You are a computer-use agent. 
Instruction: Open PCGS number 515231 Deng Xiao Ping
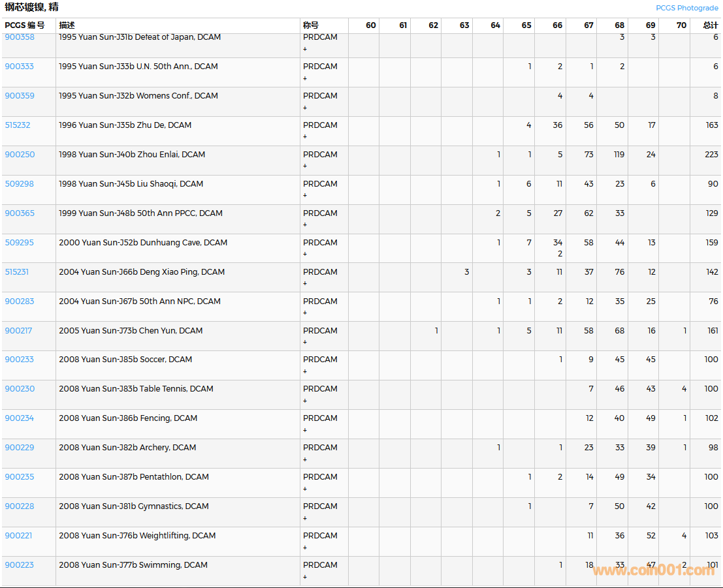pos(17,272)
